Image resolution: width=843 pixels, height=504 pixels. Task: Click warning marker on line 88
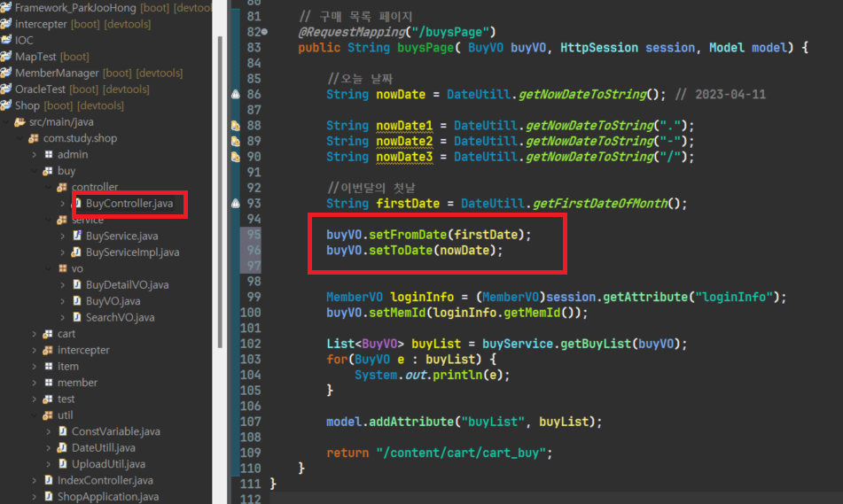coord(236,126)
